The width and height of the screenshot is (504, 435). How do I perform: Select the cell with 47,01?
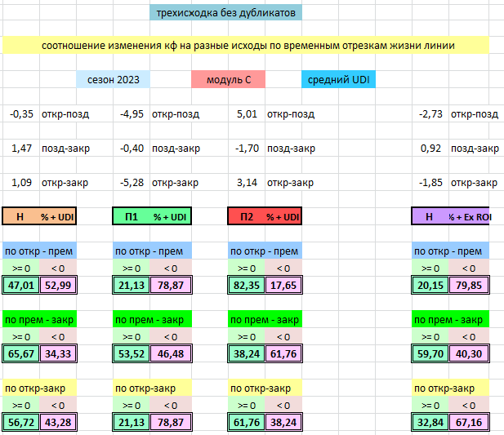pyautogui.click(x=21, y=285)
